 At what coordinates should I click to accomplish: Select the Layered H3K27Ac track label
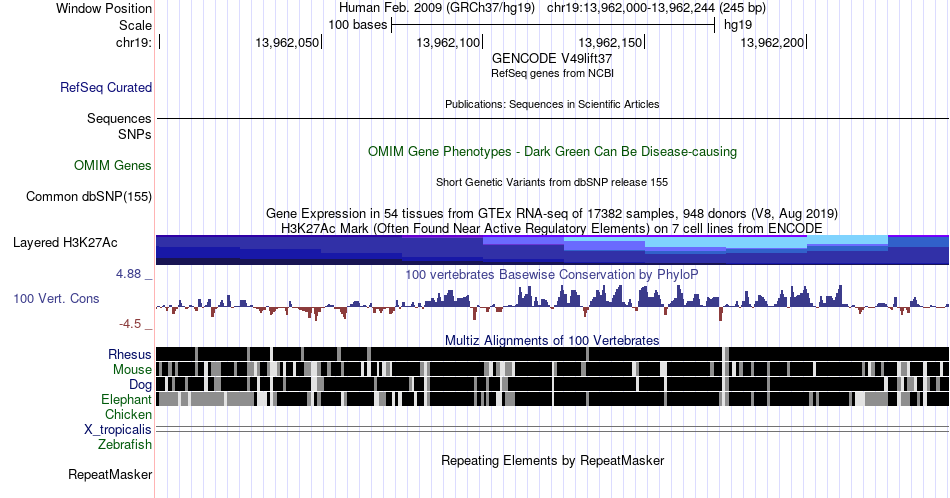click(65, 242)
